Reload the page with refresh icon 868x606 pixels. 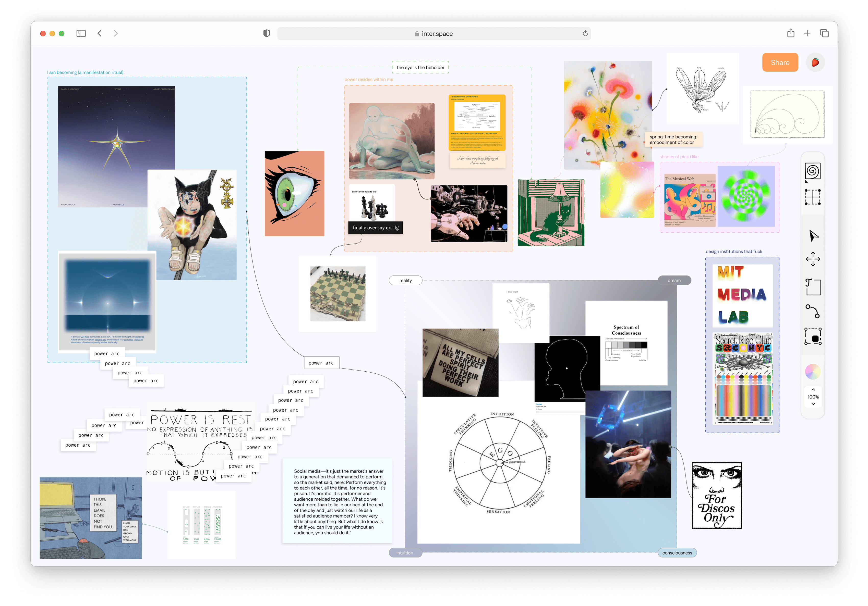pos(585,34)
